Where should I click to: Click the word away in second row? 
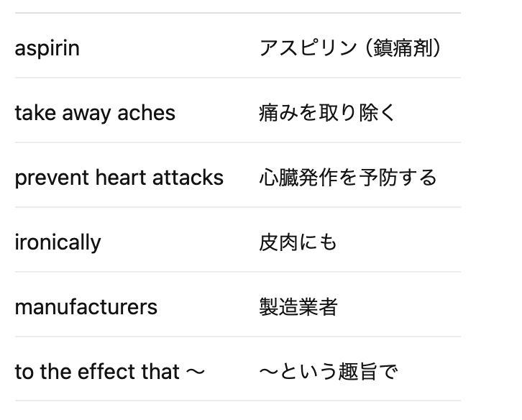coord(86,114)
